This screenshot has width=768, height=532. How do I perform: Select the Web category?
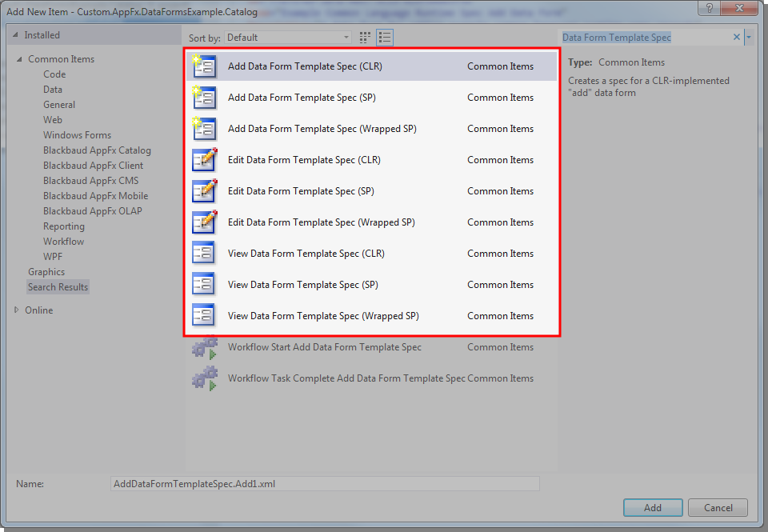53,120
